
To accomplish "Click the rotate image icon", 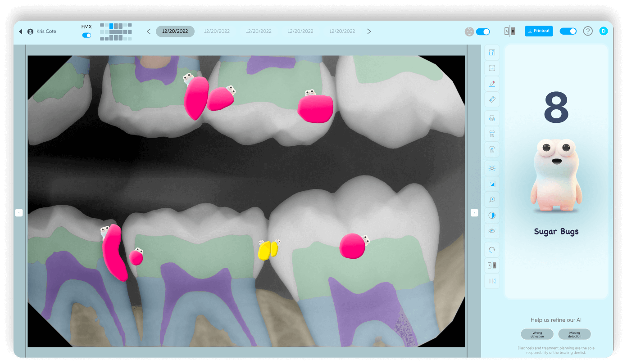I will tap(492, 250).
